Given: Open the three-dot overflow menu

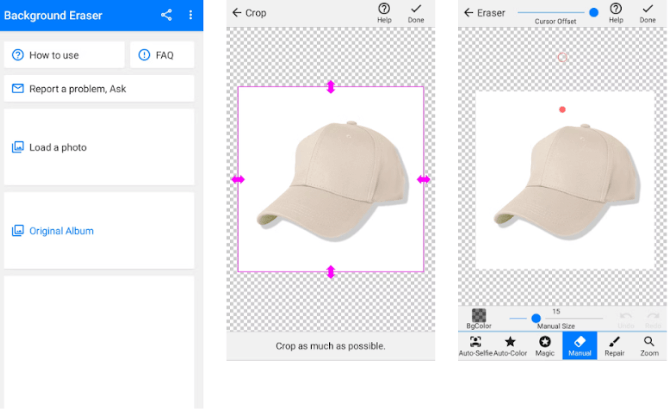Looking at the screenshot, I should [190, 15].
